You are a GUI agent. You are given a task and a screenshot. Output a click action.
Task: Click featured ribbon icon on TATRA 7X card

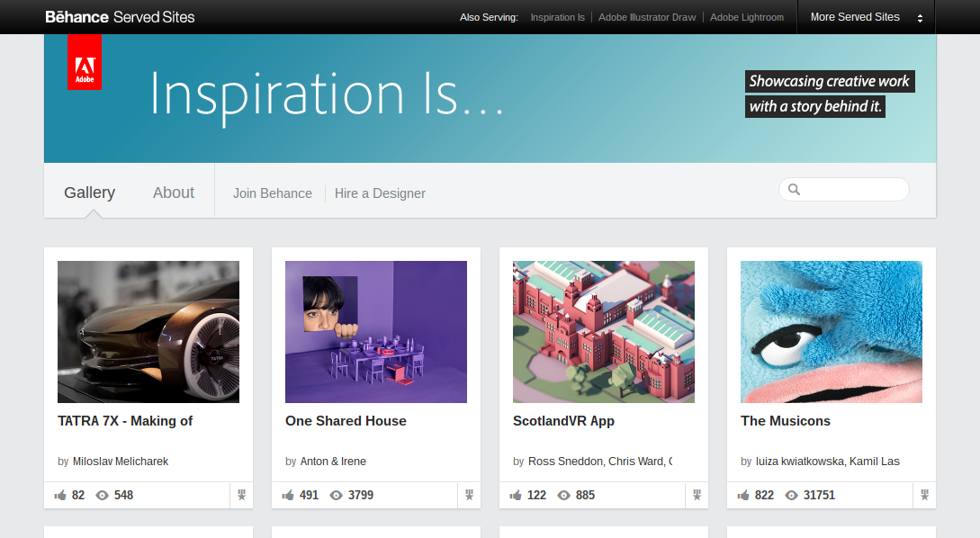(241, 496)
